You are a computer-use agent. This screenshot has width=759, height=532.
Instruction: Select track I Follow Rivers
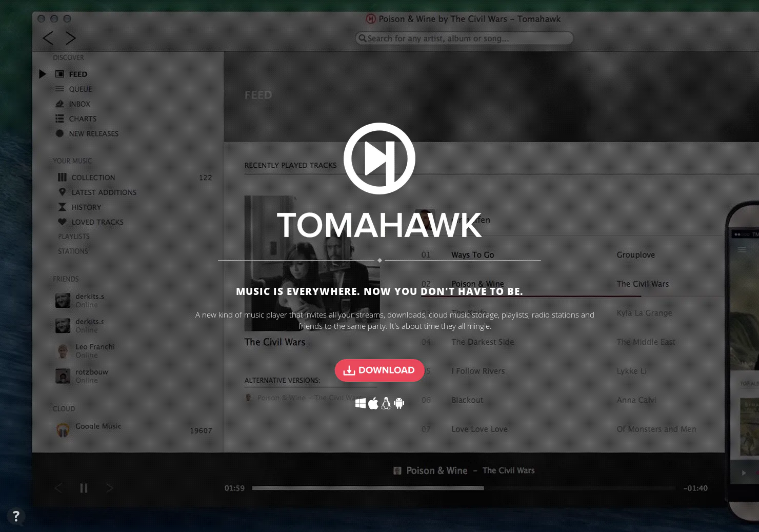(478, 371)
